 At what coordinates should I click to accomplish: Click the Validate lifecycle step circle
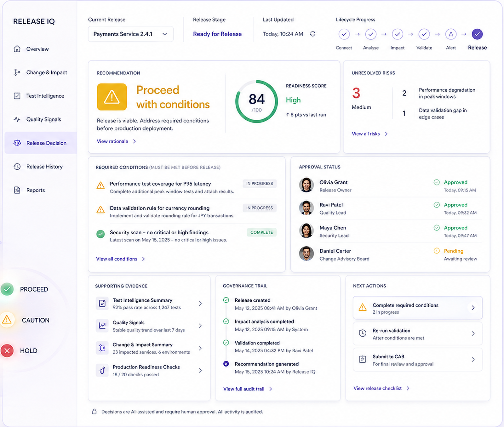point(424,34)
